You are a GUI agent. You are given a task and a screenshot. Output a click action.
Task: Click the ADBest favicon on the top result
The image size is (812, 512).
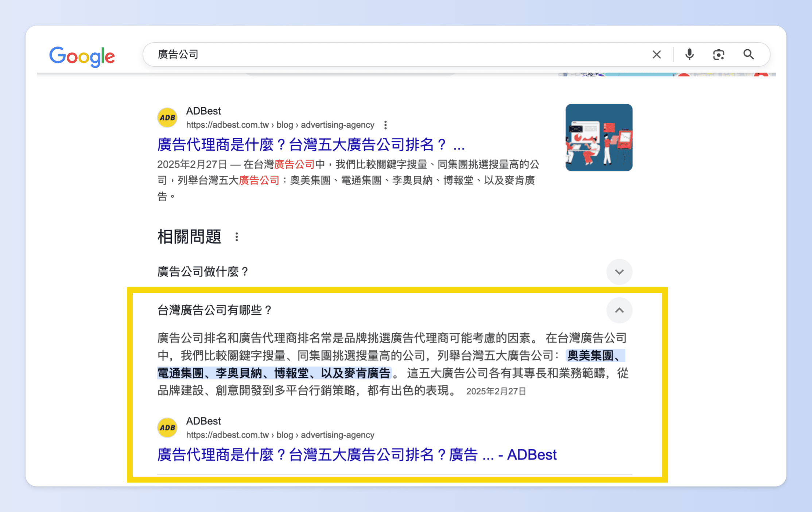click(x=167, y=117)
